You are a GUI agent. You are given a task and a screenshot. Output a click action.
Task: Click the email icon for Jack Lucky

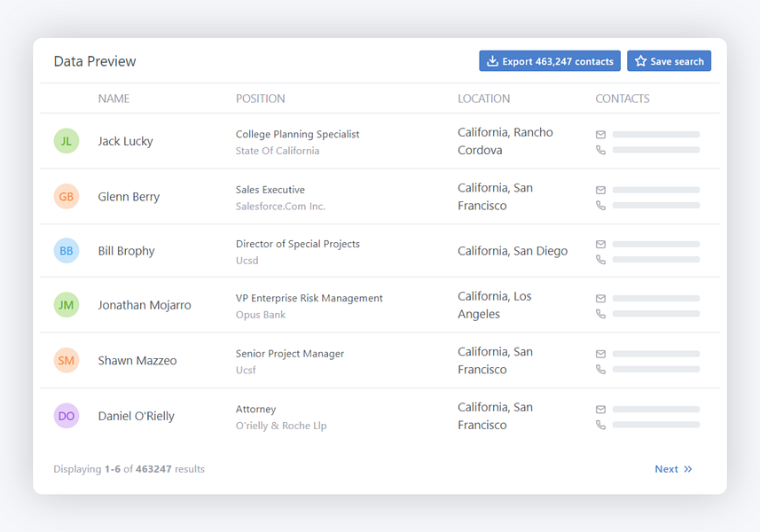coord(600,135)
